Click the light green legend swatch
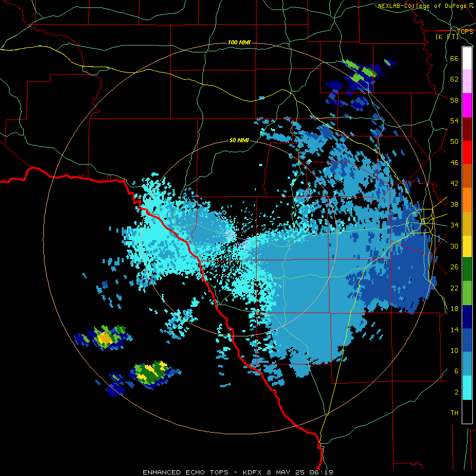Viewport: 476px width, 476px height. [x=467, y=293]
